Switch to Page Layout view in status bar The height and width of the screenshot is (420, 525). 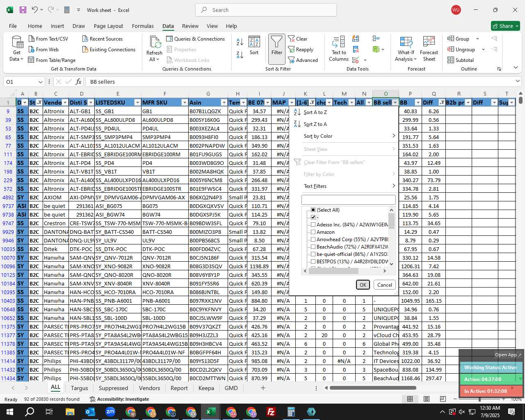[427, 399]
